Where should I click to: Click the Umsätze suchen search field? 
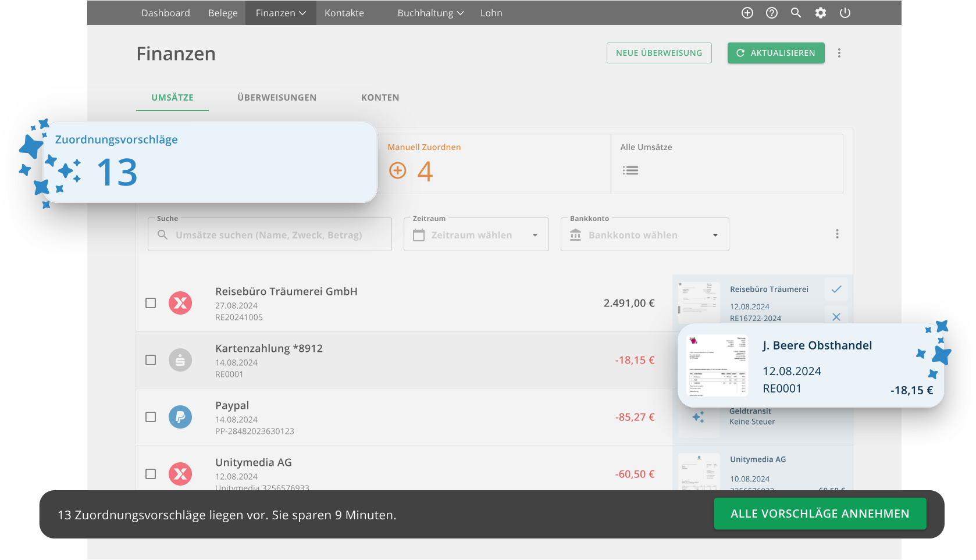tap(270, 234)
